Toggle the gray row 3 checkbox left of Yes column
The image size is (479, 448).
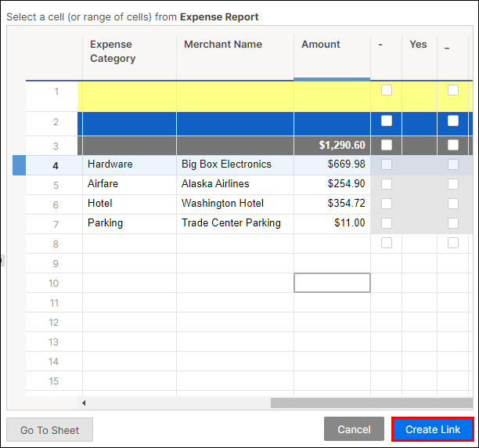click(x=386, y=145)
